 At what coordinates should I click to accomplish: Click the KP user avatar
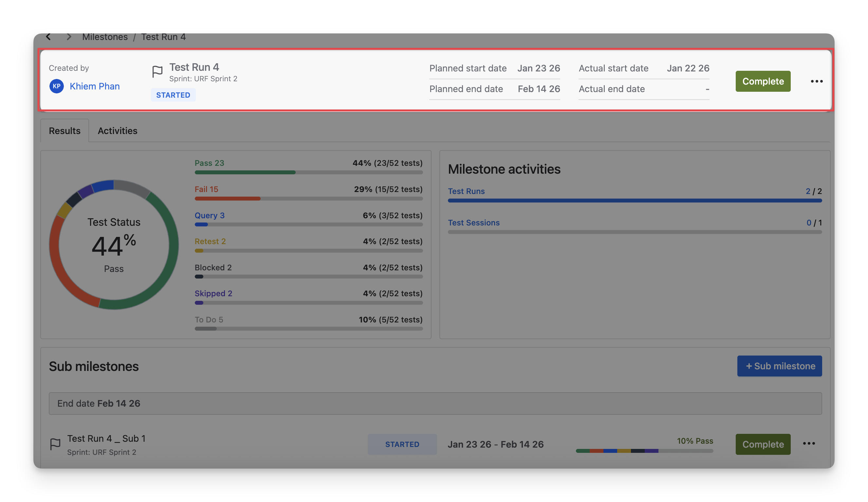pyautogui.click(x=57, y=86)
